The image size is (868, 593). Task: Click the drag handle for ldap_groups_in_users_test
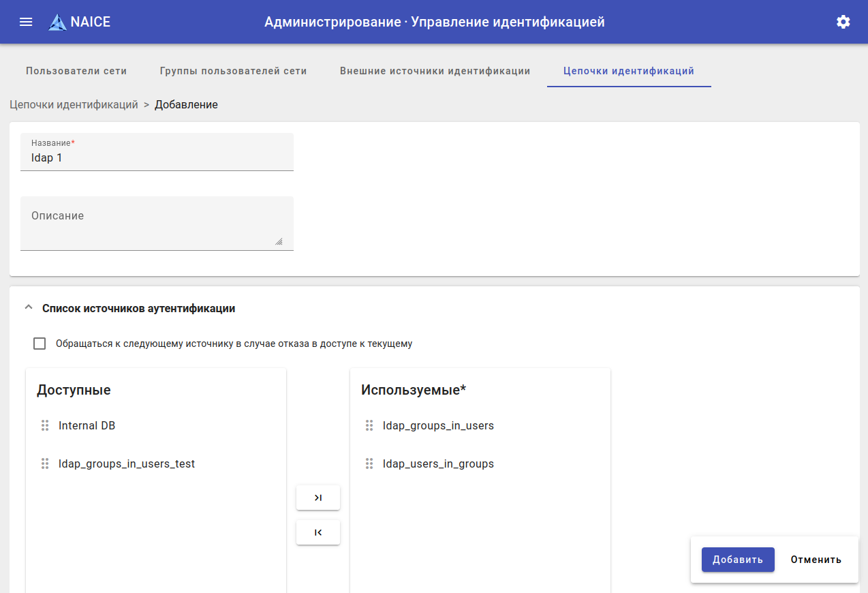[45, 463]
